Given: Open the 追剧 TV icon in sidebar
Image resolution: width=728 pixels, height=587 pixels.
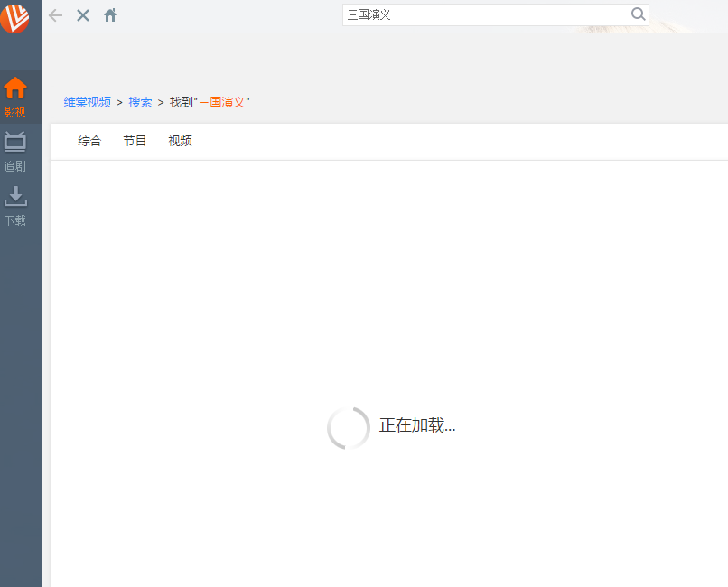Looking at the screenshot, I should [x=15, y=142].
